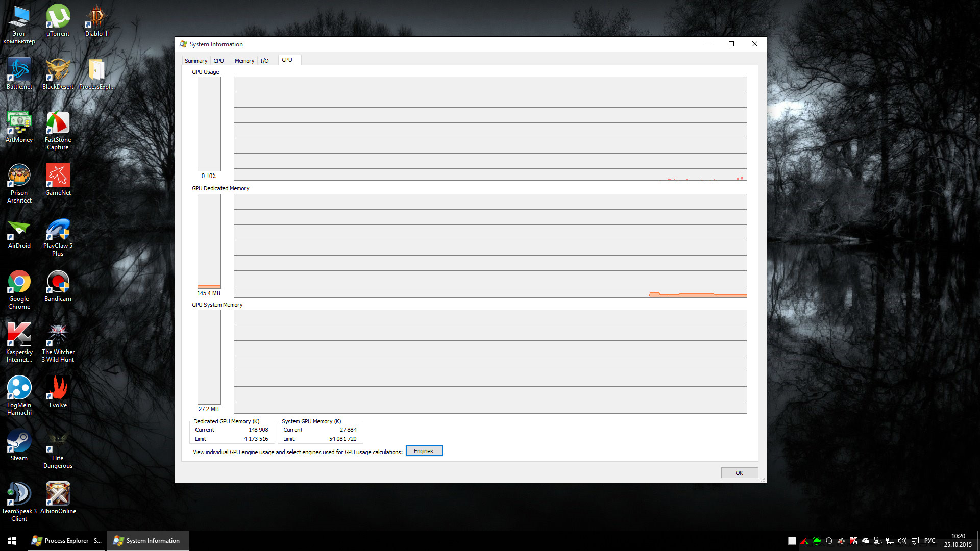Viewport: 980px width, 551px height.
Task: Click the GPU Usage history graph
Action: click(490, 128)
